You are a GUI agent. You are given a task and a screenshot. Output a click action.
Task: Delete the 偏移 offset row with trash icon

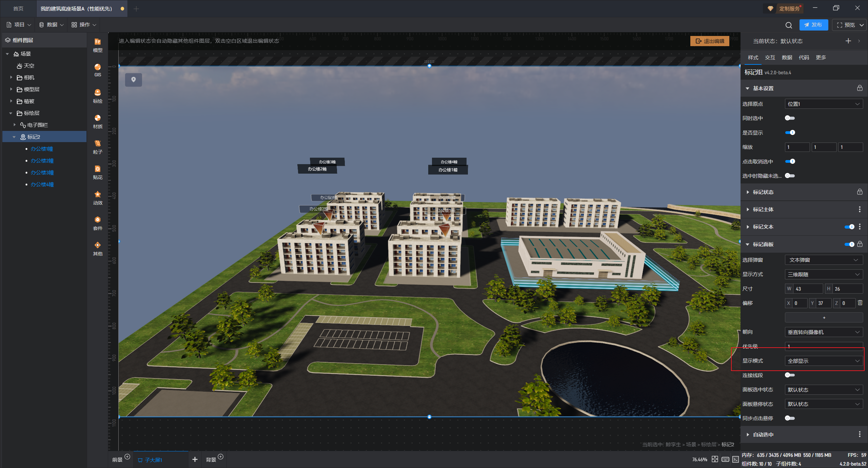pos(860,303)
